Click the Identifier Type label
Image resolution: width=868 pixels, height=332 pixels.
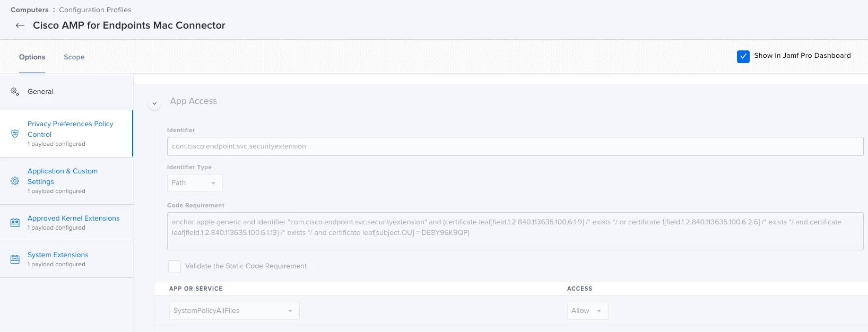click(x=189, y=168)
